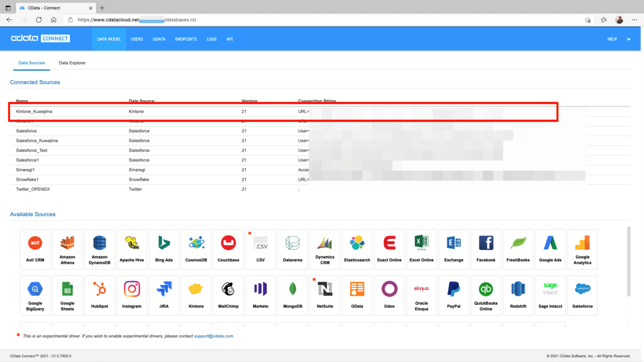This screenshot has width=644, height=362.
Task: Switch to the Data Explorer tab
Action: pyautogui.click(x=72, y=63)
